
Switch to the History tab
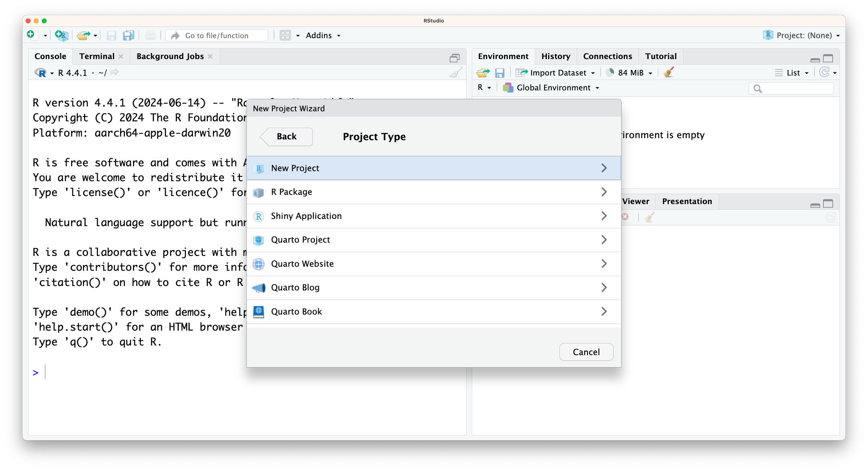coord(556,56)
